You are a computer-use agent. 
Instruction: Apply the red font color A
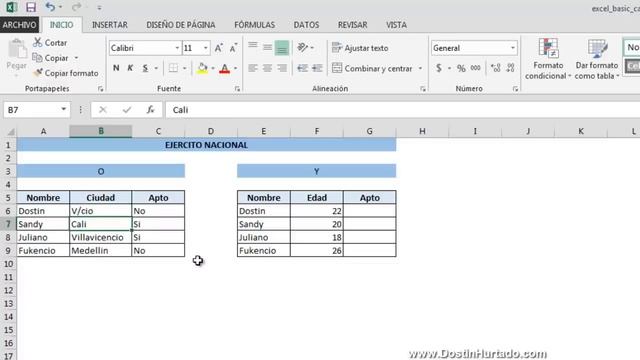[x=224, y=68]
